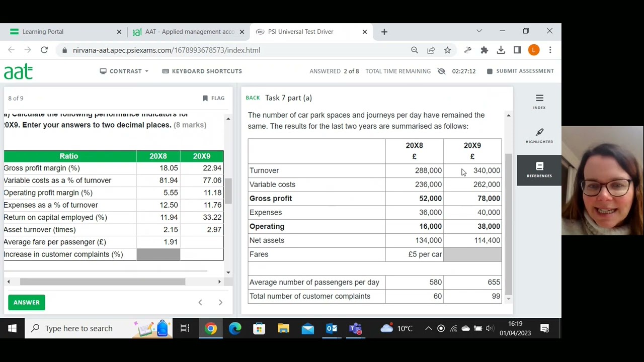
Task: Click total customer complaints 99
Action: pyautogui.click(x=496, y=296)
